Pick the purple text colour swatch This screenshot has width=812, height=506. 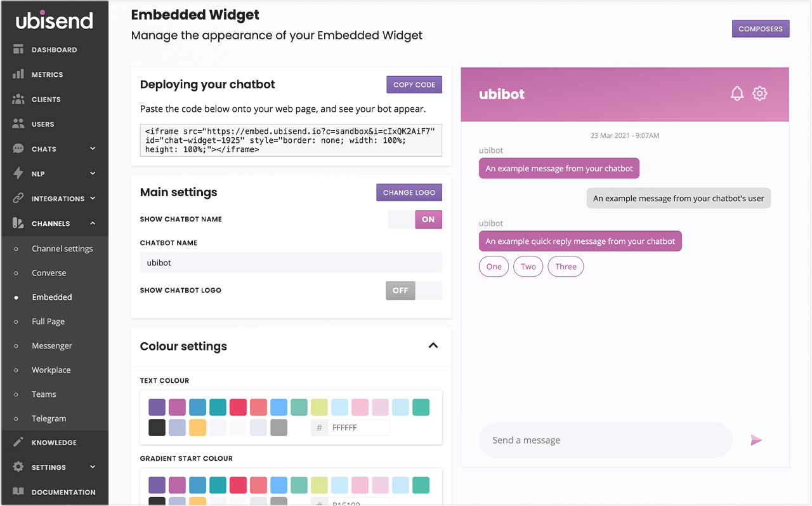(157, 407)
